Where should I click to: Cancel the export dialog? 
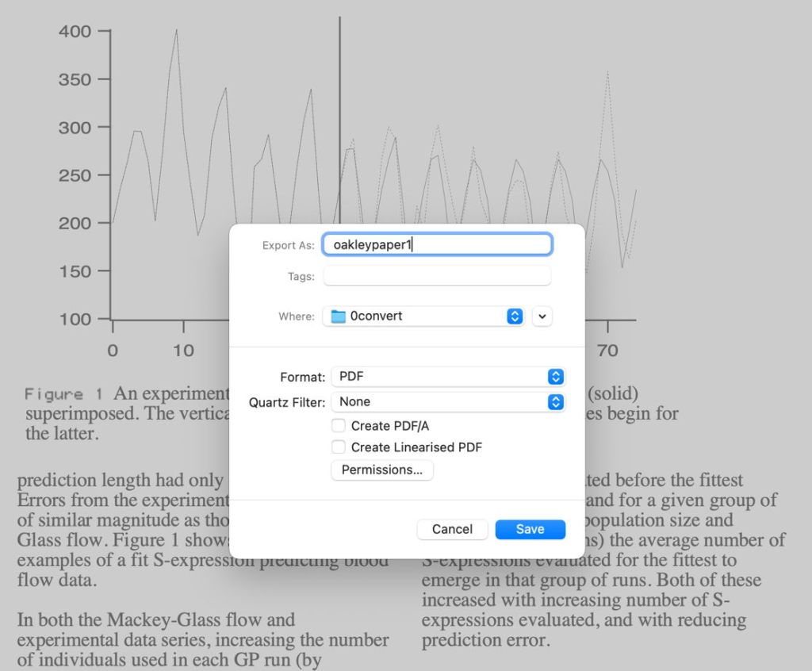tap(452, 529)
